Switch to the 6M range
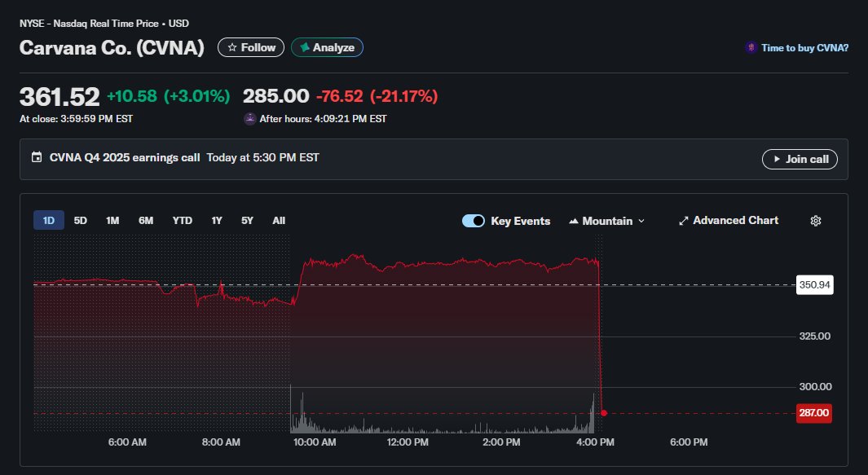The image size is (868, 475). pyautogui.click(x=146, y=220)
